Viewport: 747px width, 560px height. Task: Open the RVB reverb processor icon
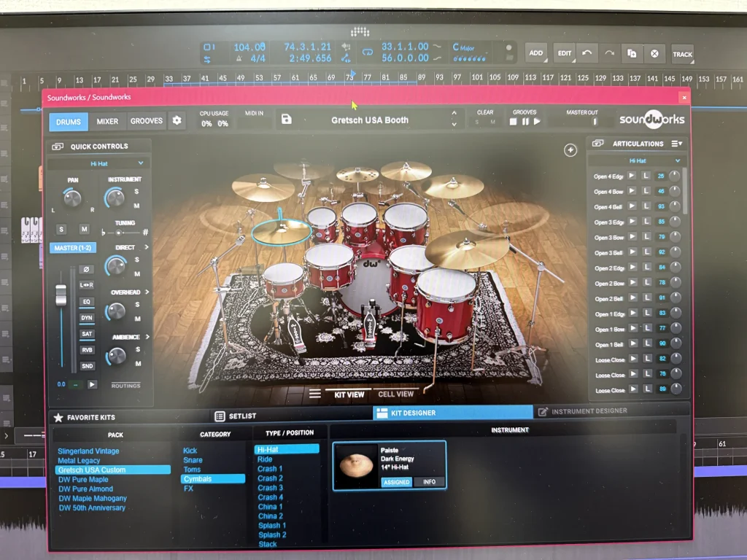pyautogui.click(x=86, y=349)
